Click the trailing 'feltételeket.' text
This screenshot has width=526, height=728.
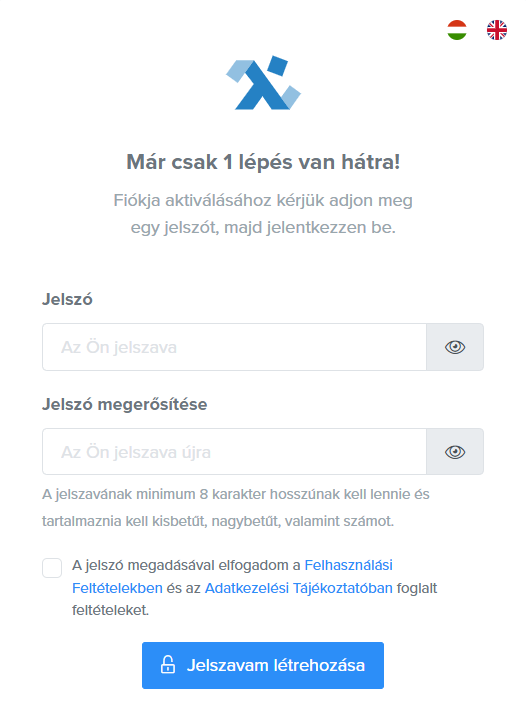click(110, 610)
